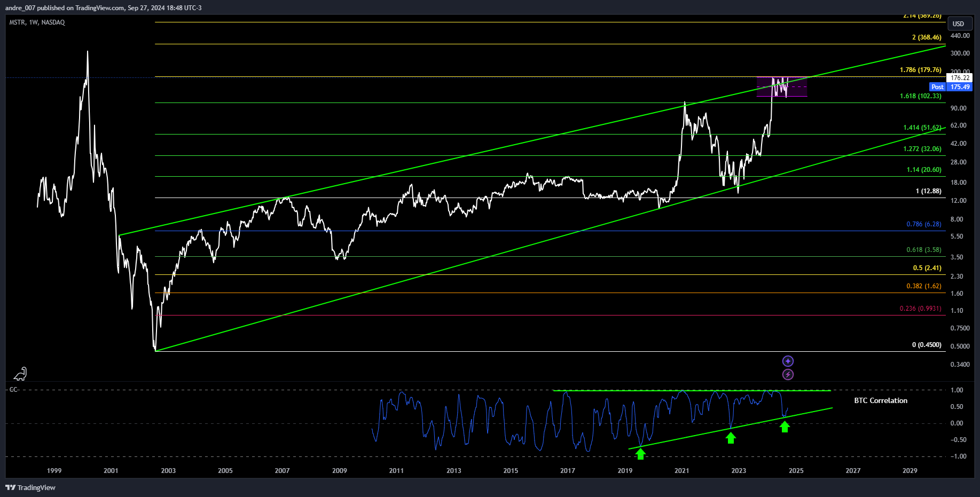Click the 175.49 post-market price tag

[x=960, y=87]
